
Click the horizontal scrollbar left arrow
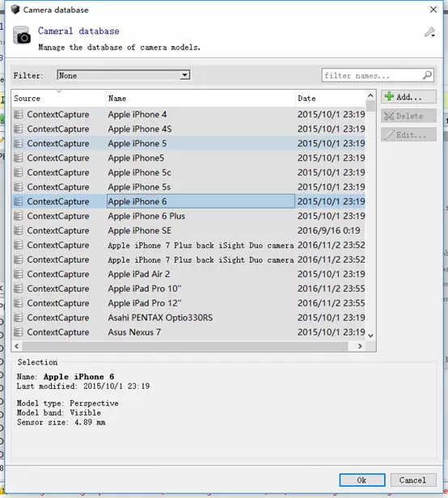[16, 346]
